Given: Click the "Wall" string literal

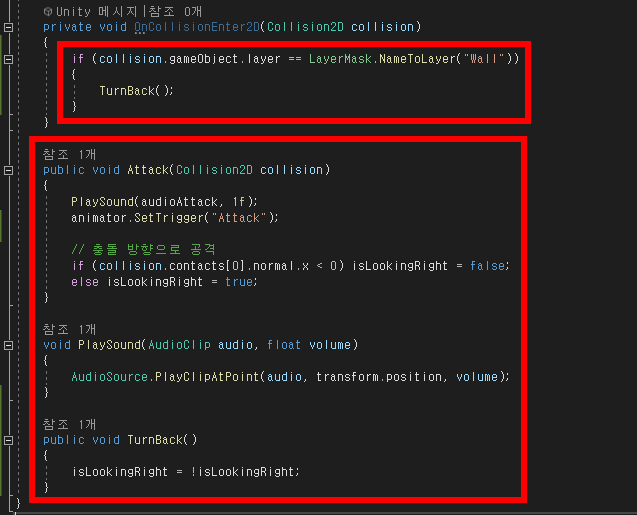Looking at the screenshot, I should pos(483,59).
